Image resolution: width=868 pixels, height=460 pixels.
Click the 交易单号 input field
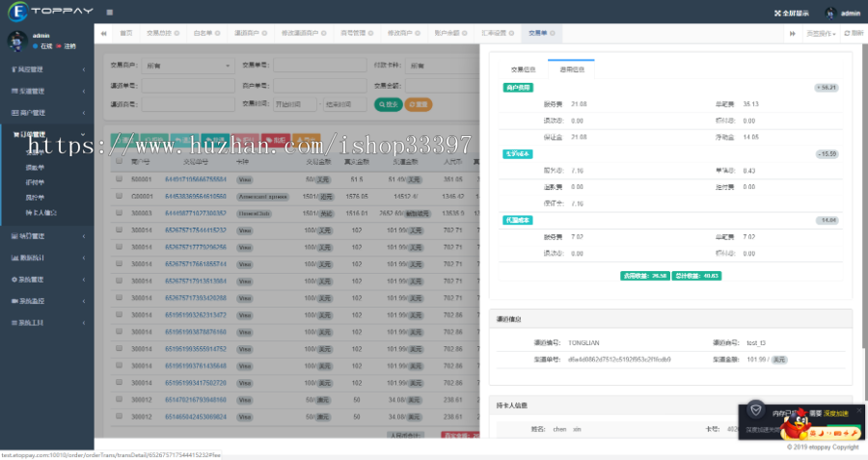coord(320,66)
